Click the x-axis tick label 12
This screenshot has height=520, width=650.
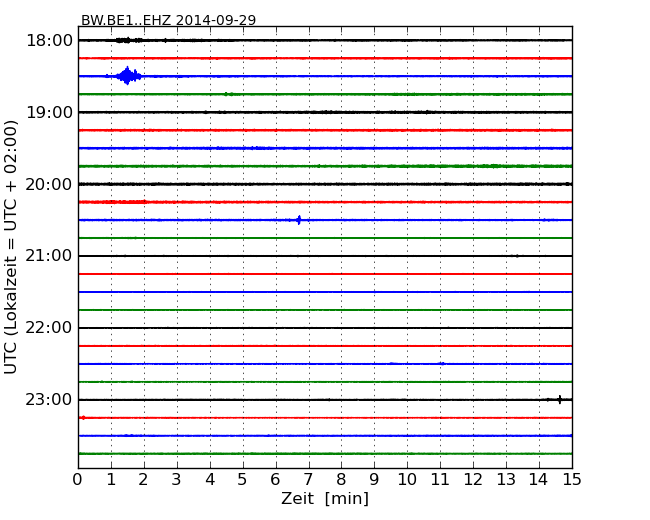(x=473, y=480)
